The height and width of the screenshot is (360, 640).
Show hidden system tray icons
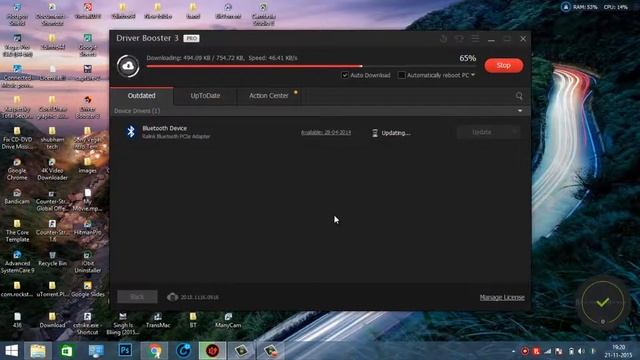(513, 351)
